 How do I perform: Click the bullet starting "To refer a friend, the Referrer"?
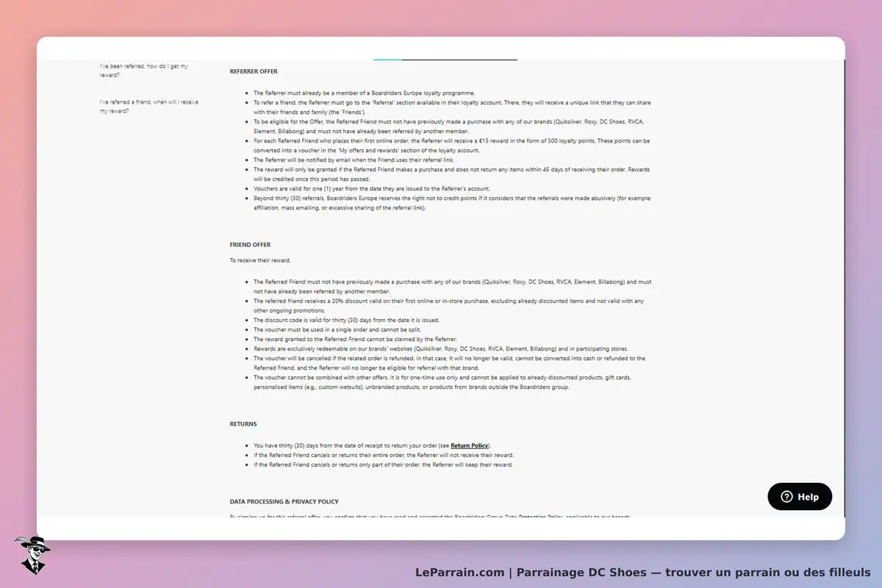pos(452,107)
